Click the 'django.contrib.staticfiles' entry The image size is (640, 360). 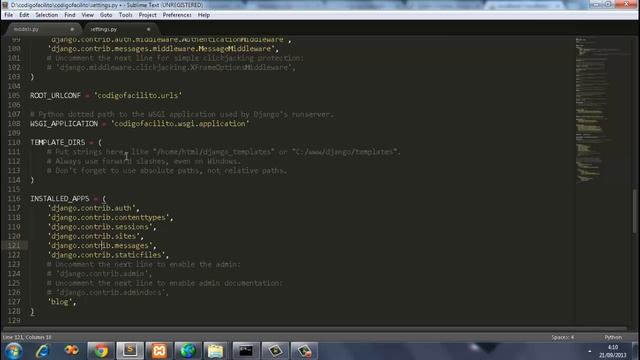108,255
